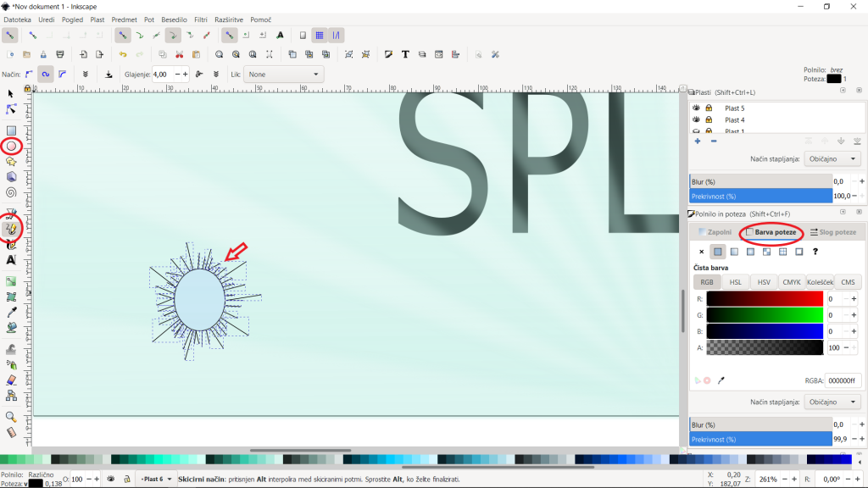Viewport: 868px width, 488px height.
Task: Open the Filtri menu
Action: (200, 19)
